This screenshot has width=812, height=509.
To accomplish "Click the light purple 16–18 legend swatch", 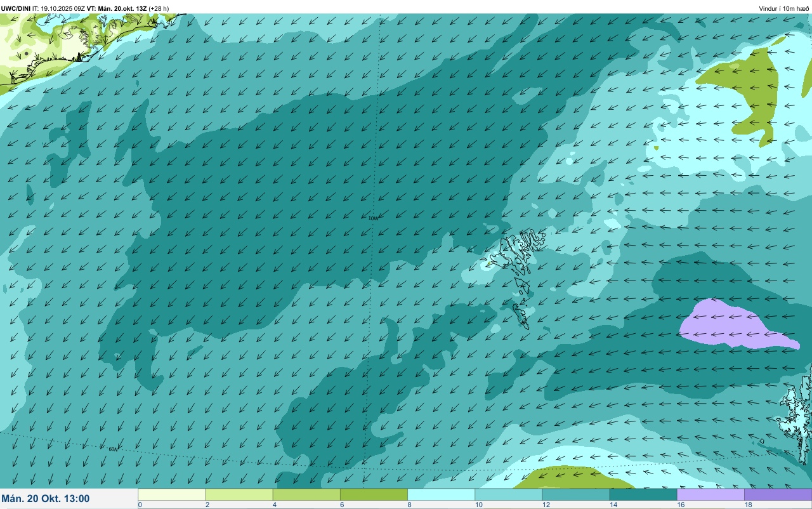I will coord(710,494).
